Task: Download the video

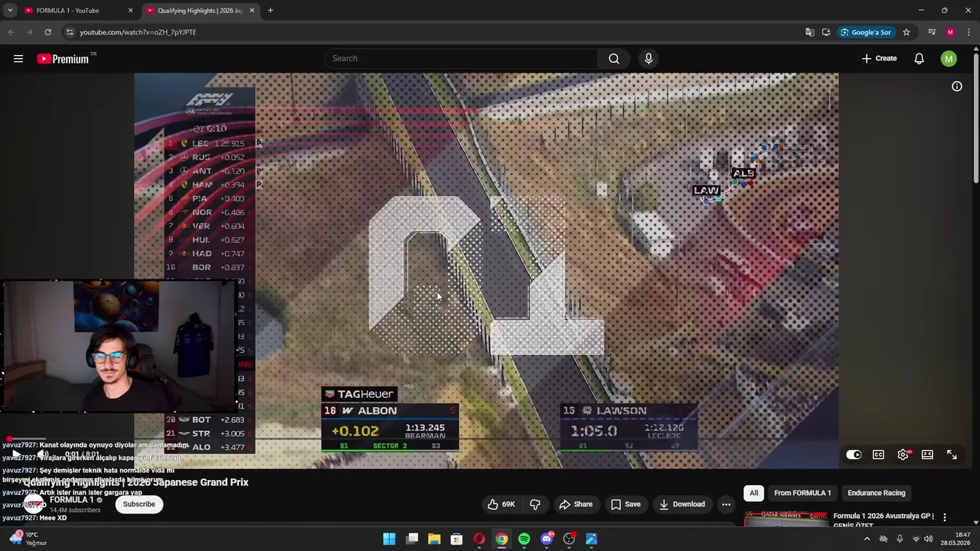Action: click(x=681, y=504)
